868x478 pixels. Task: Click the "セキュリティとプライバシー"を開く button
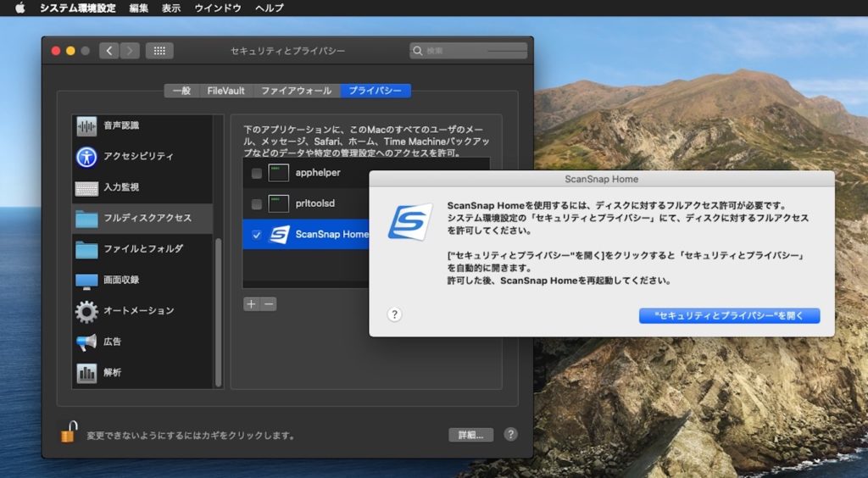[729, 315]
